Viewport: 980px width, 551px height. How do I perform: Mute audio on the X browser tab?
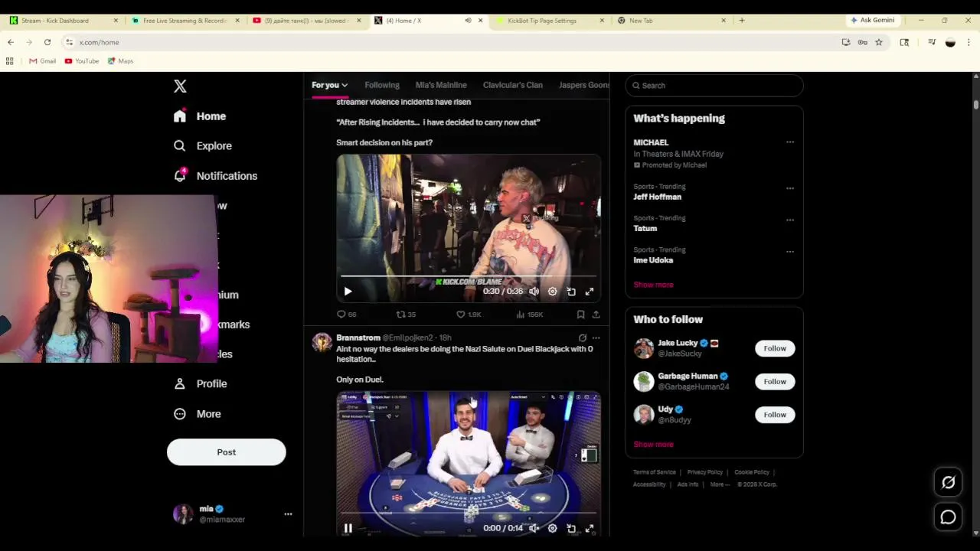point(468,21)
